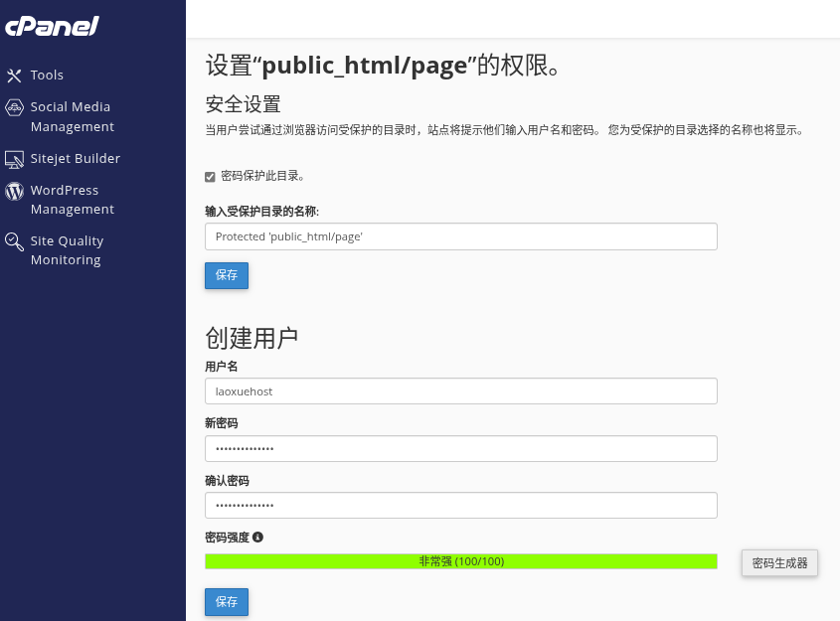Click into the 确认密码 password field
The height and width of the screenshot is (621, 840).
pos(460,506)
